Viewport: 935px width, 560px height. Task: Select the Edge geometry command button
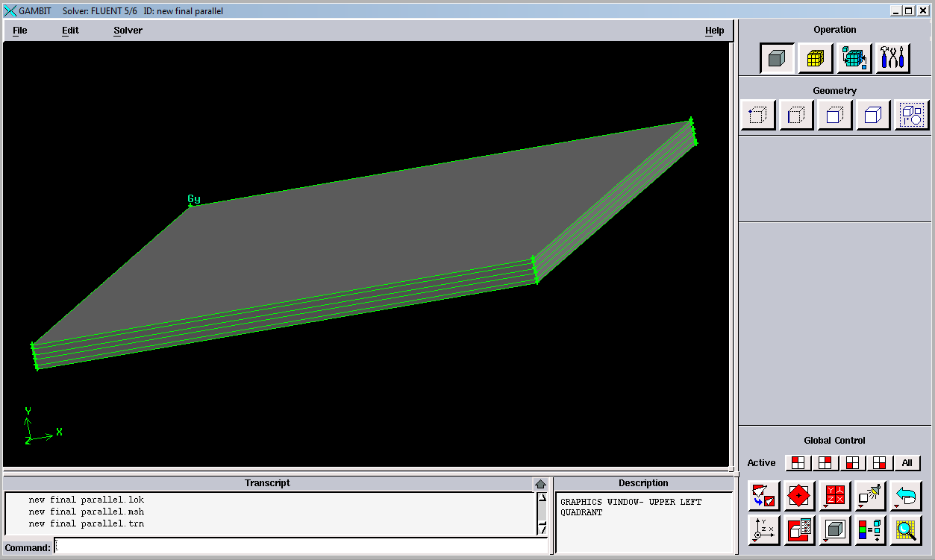796,115
